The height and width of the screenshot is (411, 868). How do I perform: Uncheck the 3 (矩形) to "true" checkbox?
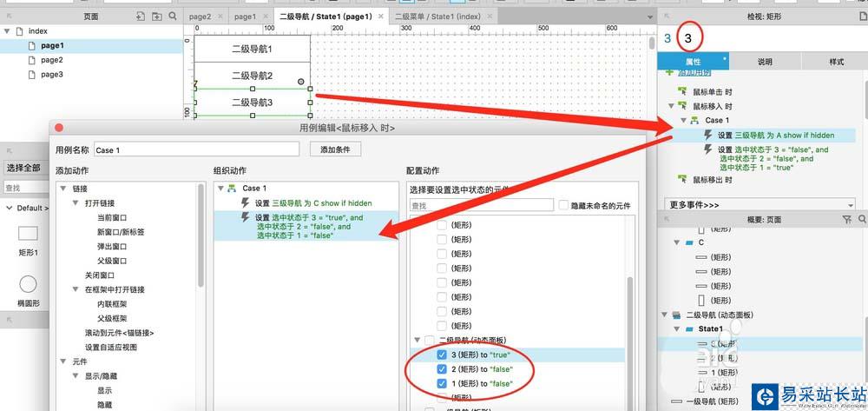[441, 355]
